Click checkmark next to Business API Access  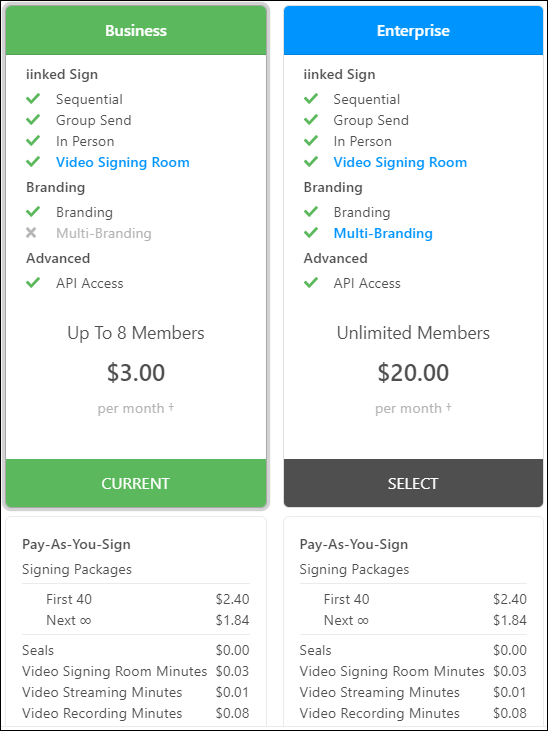33,283
